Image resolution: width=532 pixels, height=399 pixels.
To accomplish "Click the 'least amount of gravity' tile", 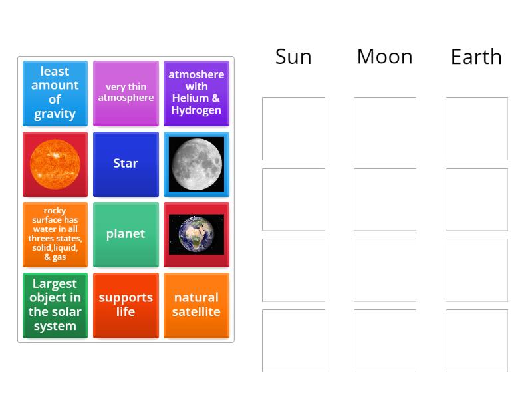I will point(55,93).
